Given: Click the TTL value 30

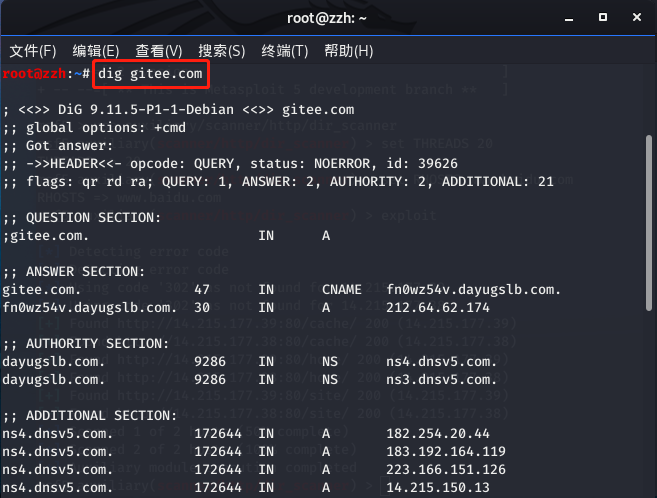Looking at the screenshot, I should point(202,308).
